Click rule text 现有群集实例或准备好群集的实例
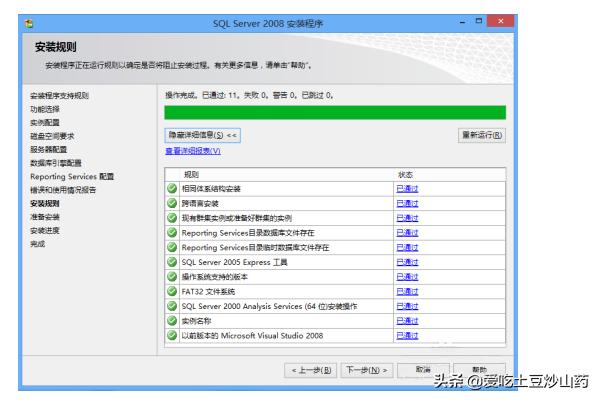The height and width of the screenshot is (400, 600). tap(236, 218)
